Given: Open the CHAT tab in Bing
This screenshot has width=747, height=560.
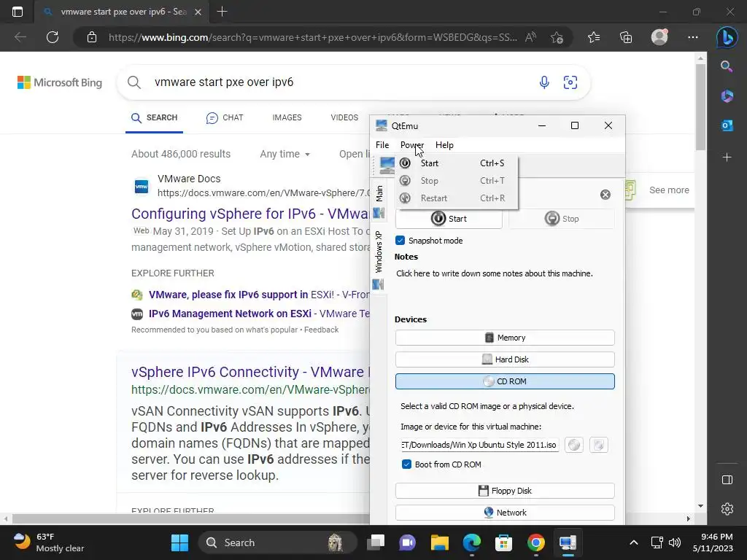Looking at the screenshot, I should coord(225,117).
